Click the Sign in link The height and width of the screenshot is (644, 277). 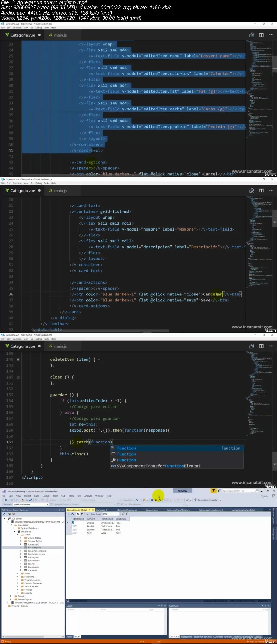point(264,496)
